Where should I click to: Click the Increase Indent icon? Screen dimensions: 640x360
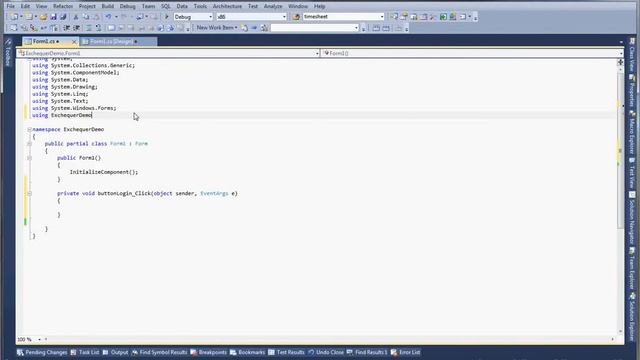(x=76, y=28)
